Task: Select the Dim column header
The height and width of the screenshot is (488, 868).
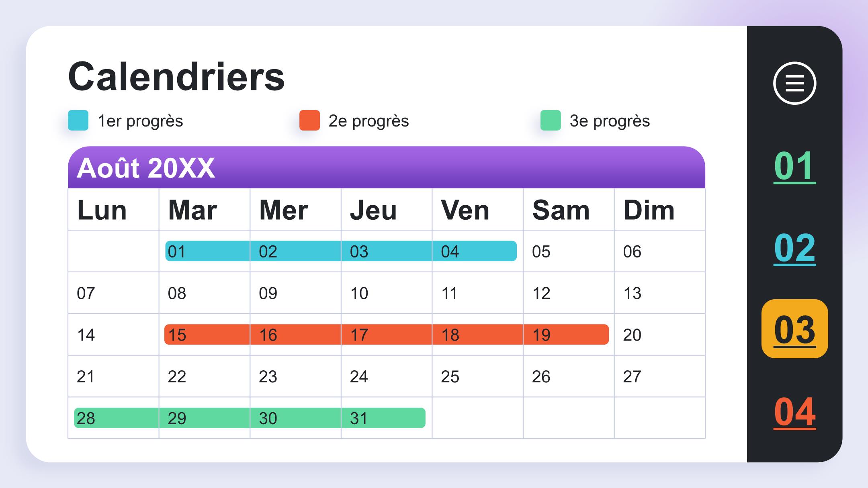Action: (649, 210)
